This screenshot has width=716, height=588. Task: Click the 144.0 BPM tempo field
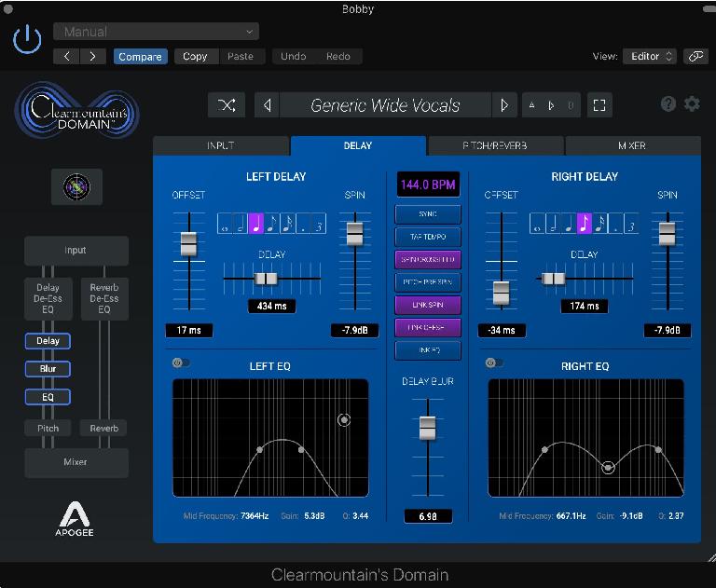(428, 185)
